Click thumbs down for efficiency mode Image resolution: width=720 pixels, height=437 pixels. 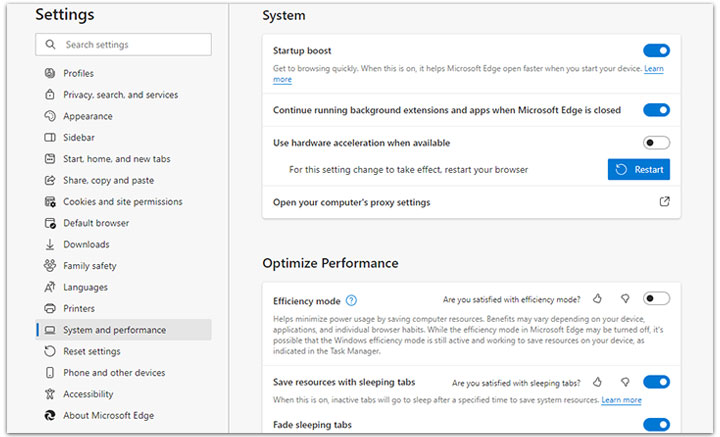click(x=625, y=298)
